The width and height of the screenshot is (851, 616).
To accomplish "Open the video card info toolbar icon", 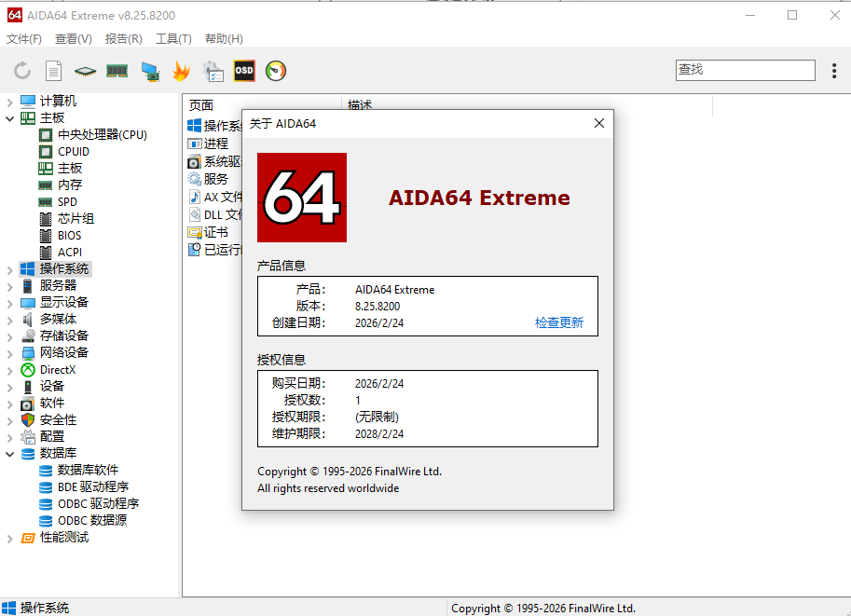I will (x=148, y=70).
